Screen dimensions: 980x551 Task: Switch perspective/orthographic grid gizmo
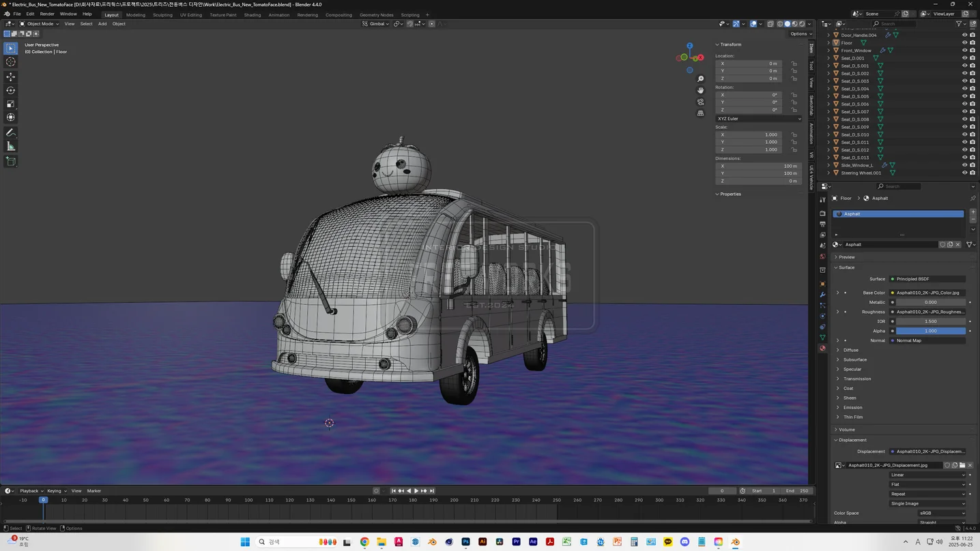pos(700,114)
